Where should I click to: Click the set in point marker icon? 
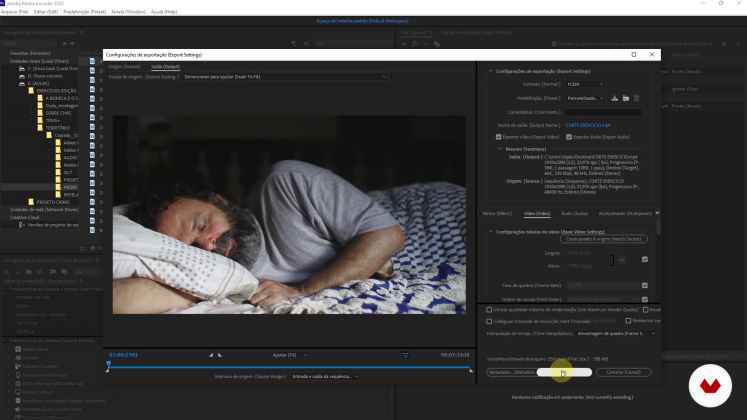click(x=211, y=354)
